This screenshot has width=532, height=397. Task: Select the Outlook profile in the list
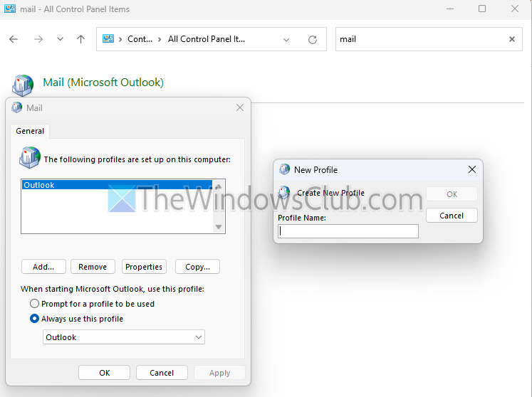117,185
